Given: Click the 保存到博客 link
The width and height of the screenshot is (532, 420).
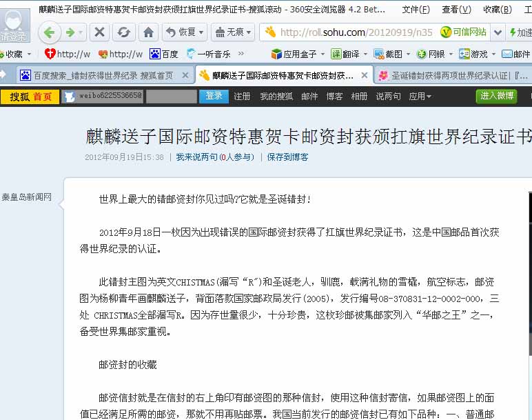Looking at the screenshot, I should point(287,157).
